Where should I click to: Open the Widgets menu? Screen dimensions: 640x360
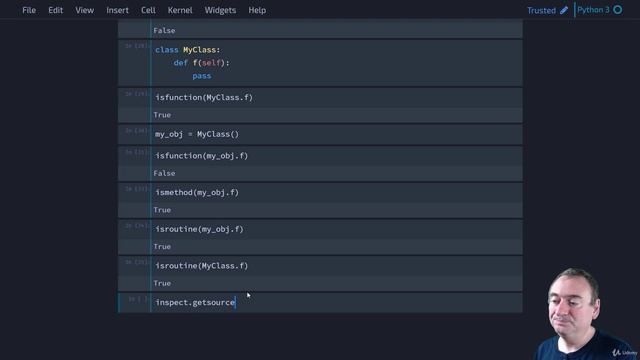[220, 10]
